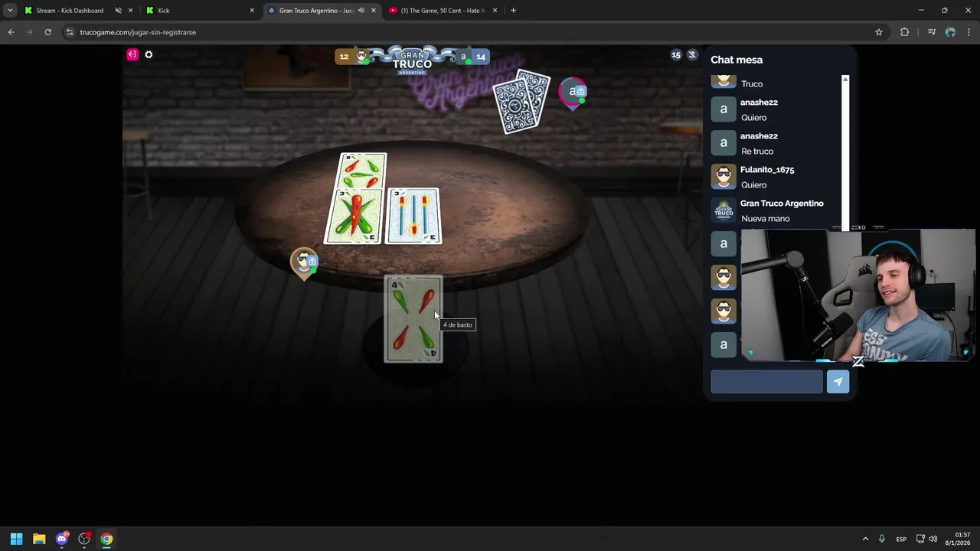This screenshot has height=551, width=980.
Task: Bookmark this page with the star icon
Action: (879, 32)
